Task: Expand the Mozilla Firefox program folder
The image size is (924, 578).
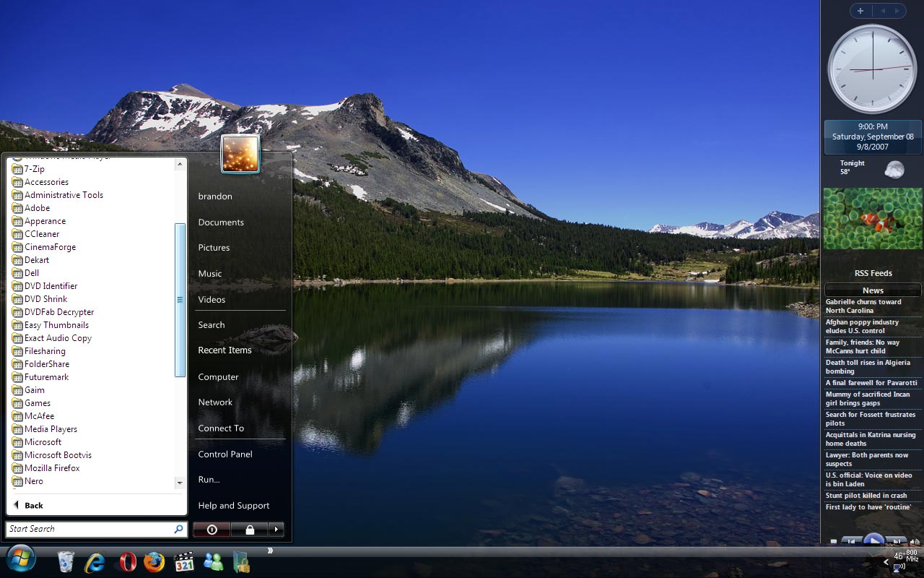Action: pyautogui.click(x=46, y=468)
